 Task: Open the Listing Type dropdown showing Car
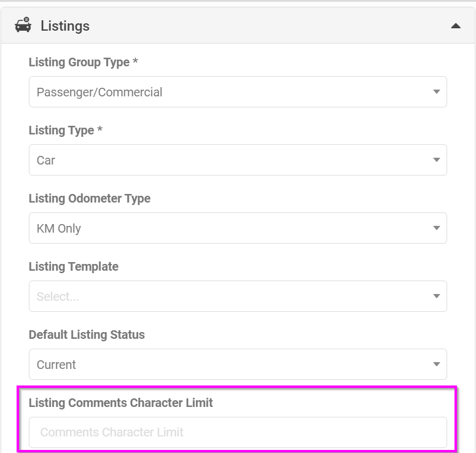[x=238, y=160]
